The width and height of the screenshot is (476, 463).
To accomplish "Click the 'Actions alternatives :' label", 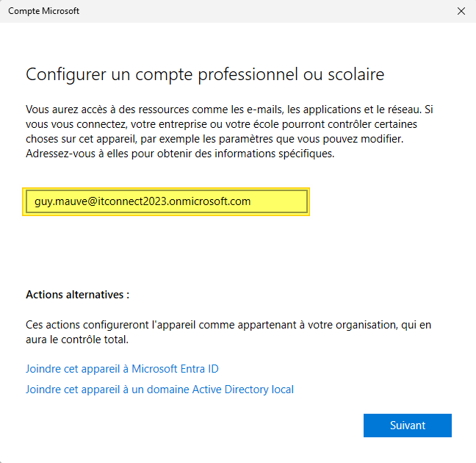I will coord(77,295).
